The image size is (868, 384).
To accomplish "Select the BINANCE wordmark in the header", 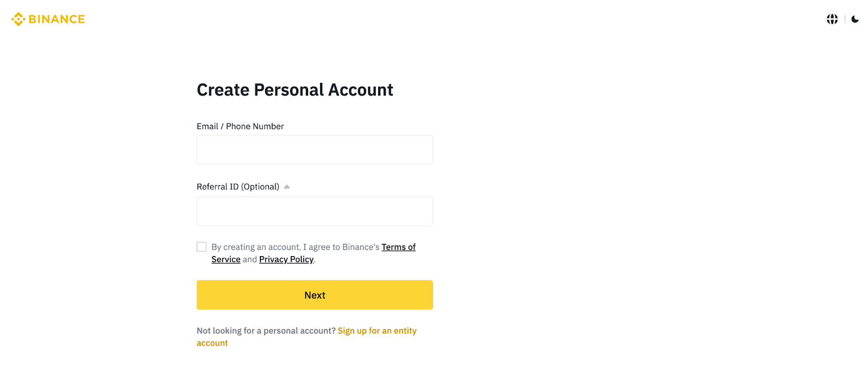I will tap(57, 18).
